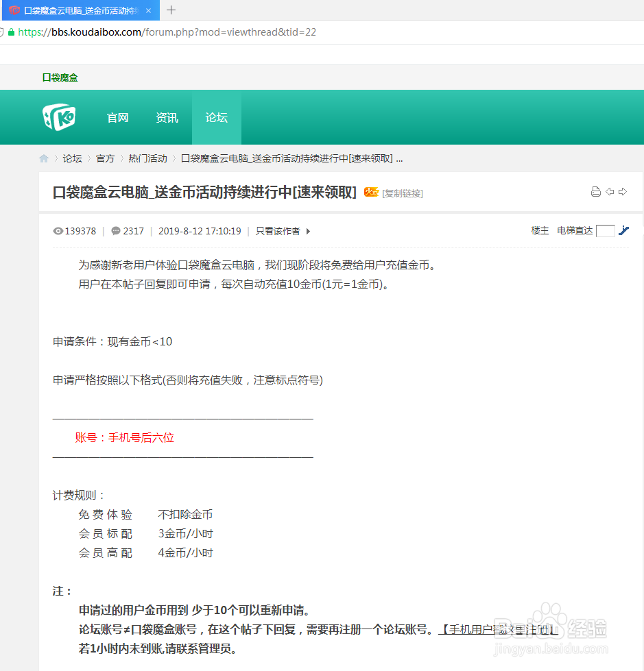Click the reply count 2317
Screen dimensions: 644x671
point(134,231)
